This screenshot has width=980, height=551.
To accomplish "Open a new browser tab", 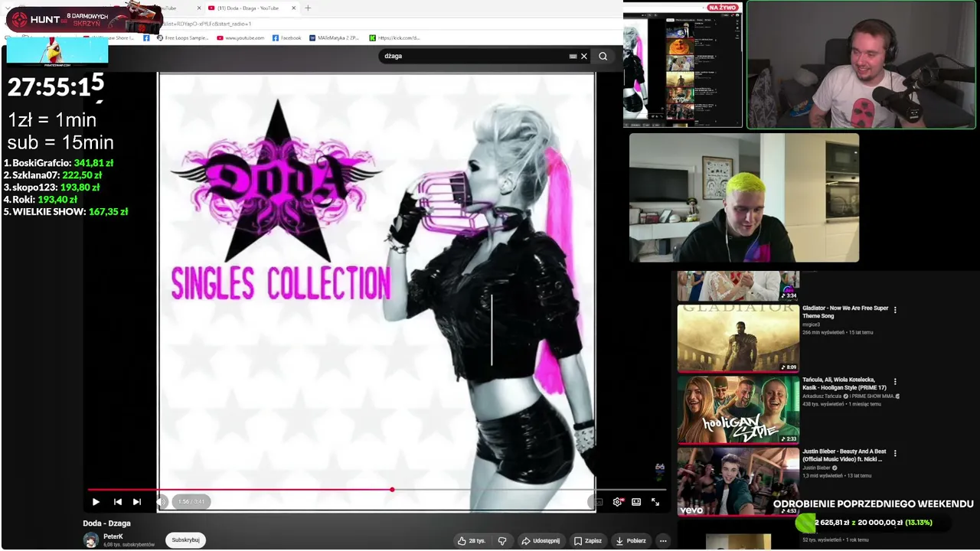I will click(x=308, y=8).
